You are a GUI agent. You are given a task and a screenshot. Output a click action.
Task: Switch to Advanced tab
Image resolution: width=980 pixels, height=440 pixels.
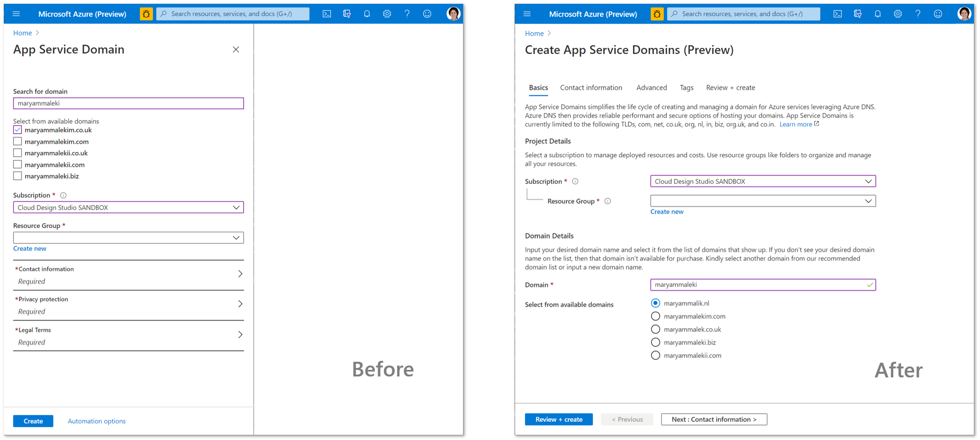652,88
